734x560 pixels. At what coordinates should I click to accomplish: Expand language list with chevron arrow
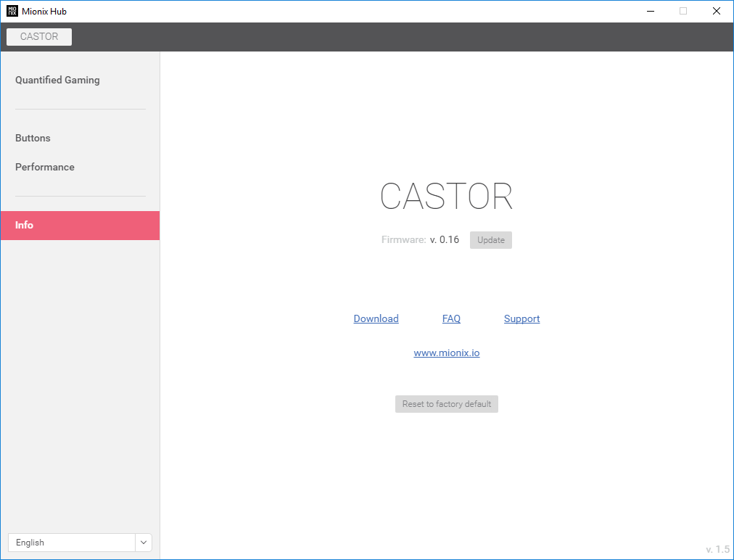pyautogui.click(x=144, y=543)
